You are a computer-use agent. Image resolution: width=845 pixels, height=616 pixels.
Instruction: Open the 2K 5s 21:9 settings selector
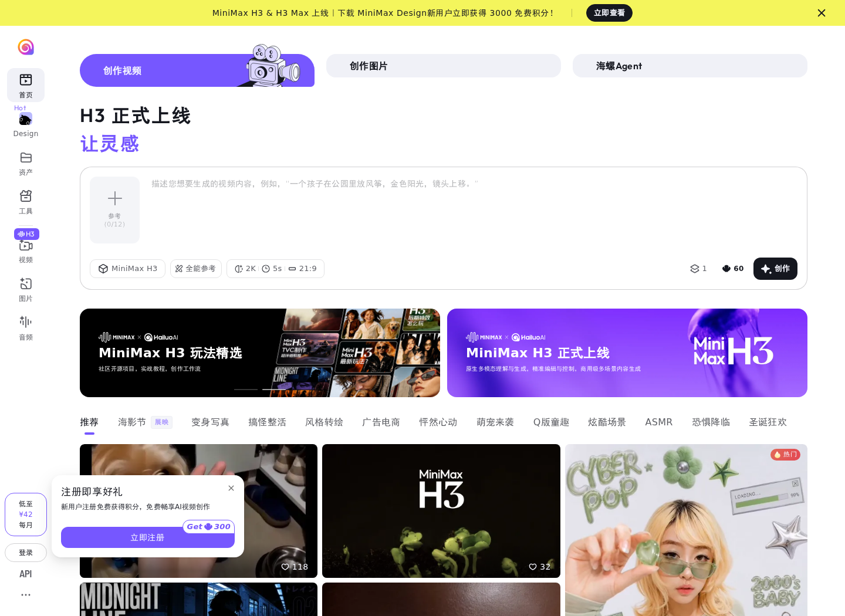coord(275,269)
